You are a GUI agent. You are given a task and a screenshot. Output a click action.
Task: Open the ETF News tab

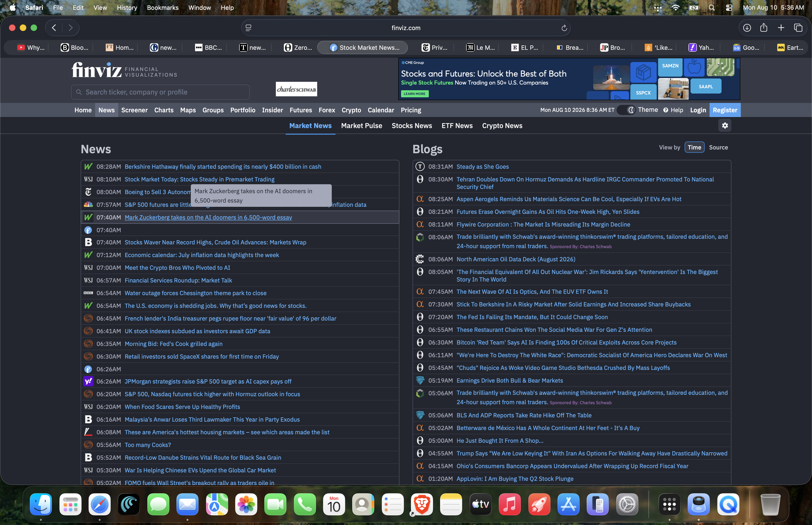click(457, 126)
